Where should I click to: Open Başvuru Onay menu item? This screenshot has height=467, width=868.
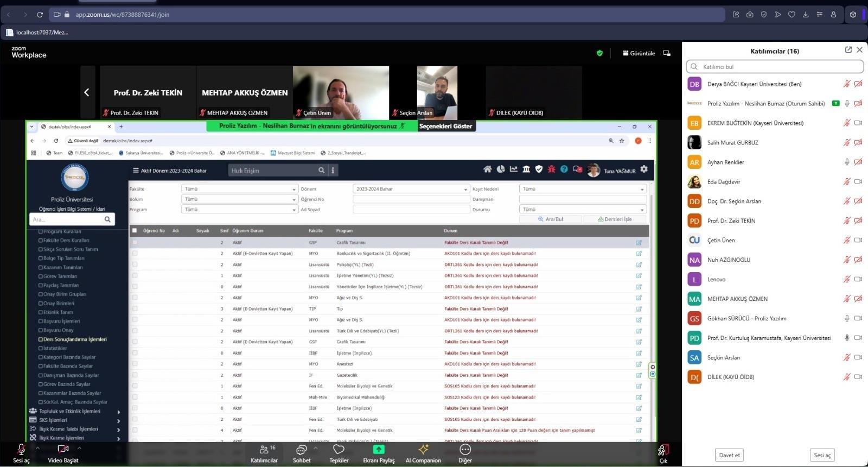[58, 330]
